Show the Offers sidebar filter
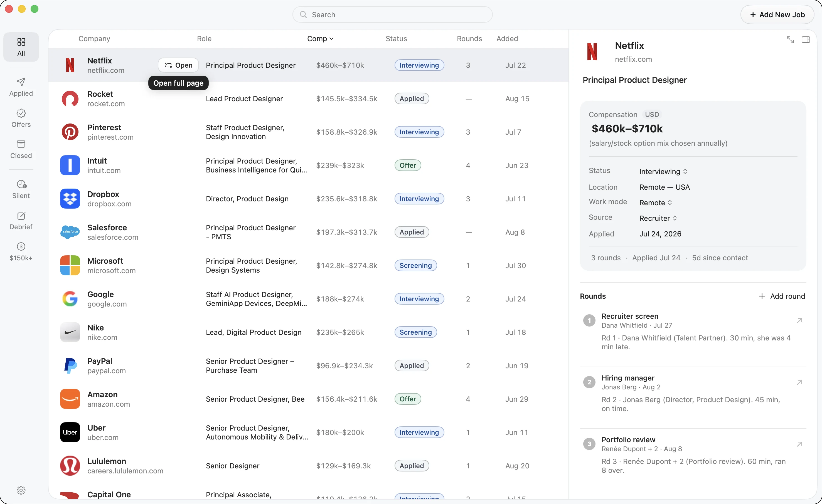 [x=21, y=118]
